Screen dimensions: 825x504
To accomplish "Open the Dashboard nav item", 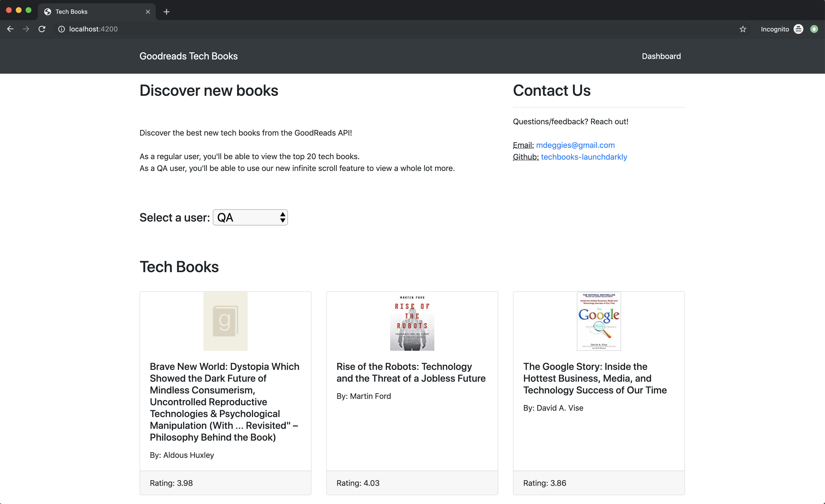I will [661, 56].
